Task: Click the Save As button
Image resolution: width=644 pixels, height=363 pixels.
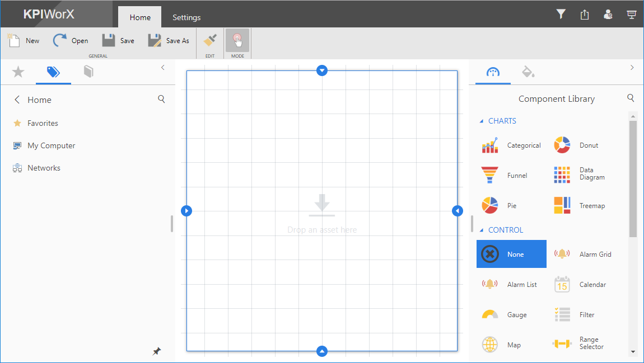Action: pyautogui.click(x=169, y=41)
